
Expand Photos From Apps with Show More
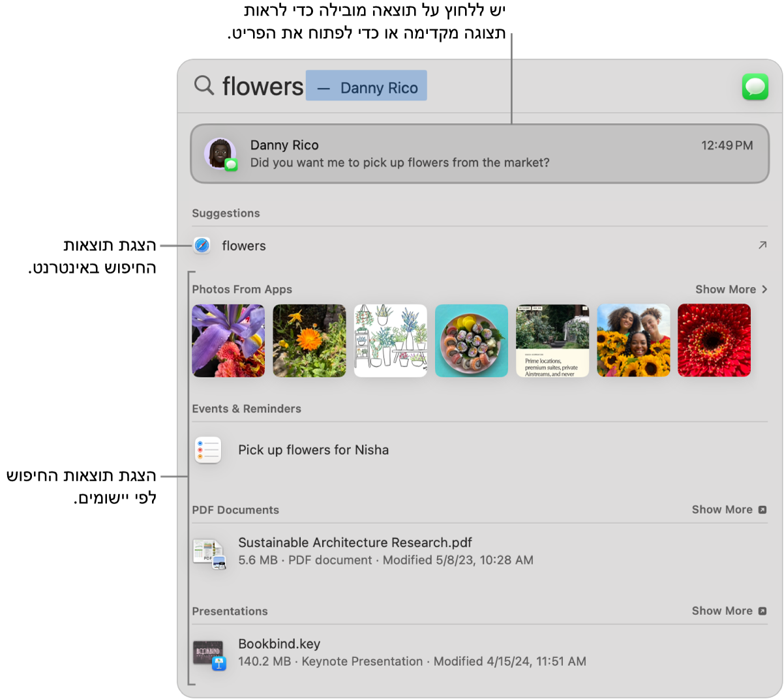click(731, 290)
